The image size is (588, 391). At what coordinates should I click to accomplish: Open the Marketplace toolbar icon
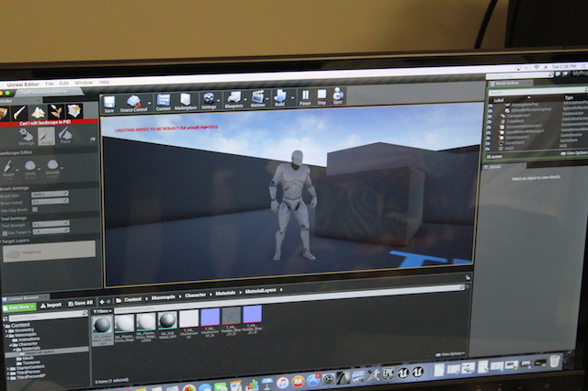point(186,102)
